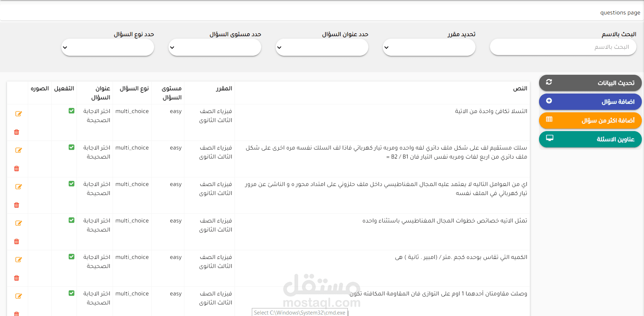
Task: Open the حدد نوع السؤال type dropdown
Action: 108,47
